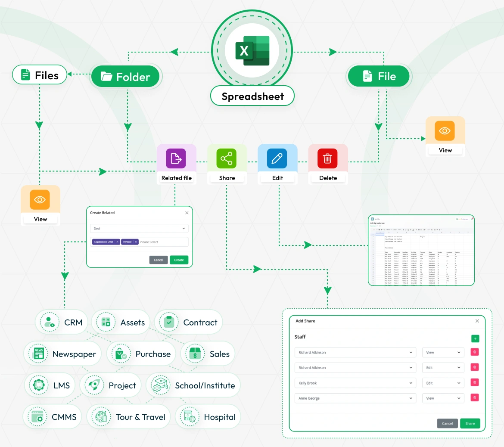The image size is (504, 447).
Task: Delete Richard Atkinson row with View permission
Action: (475, 352)
